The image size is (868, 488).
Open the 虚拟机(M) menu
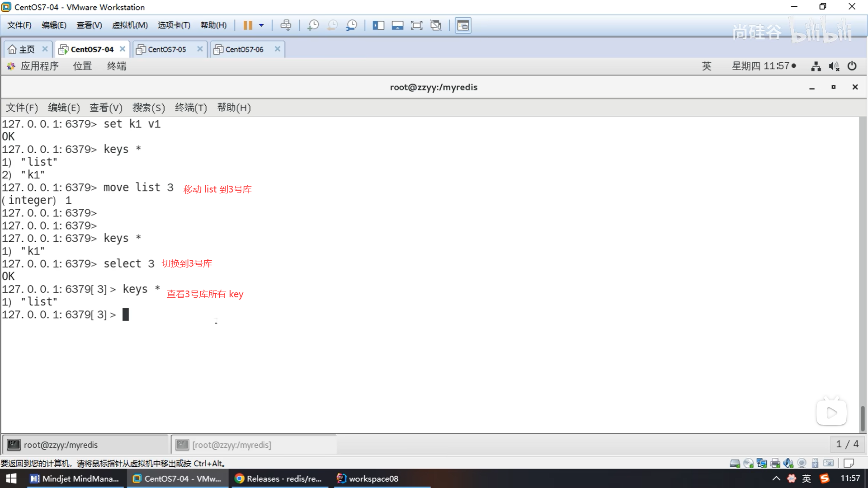(x=130, y=25)
